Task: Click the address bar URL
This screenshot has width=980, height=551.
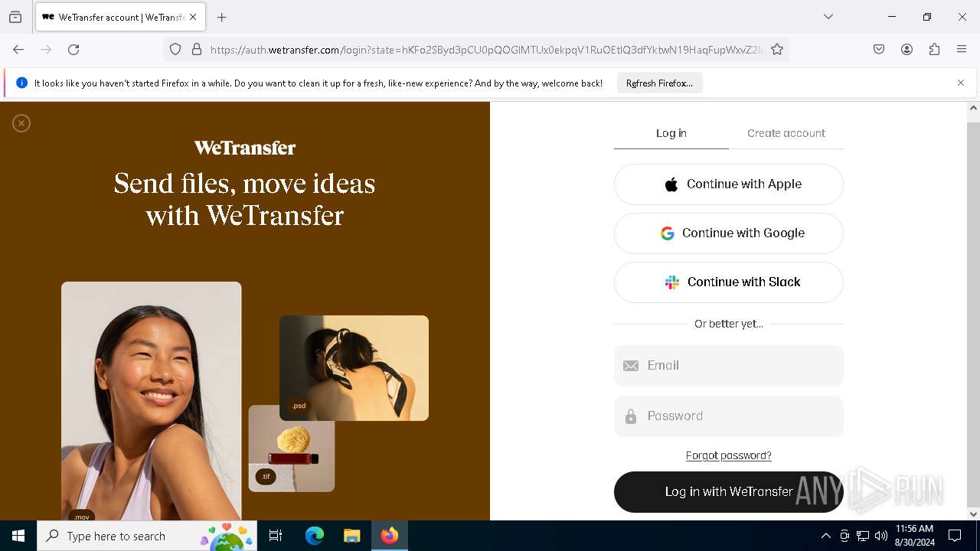Action: [486, 50]
